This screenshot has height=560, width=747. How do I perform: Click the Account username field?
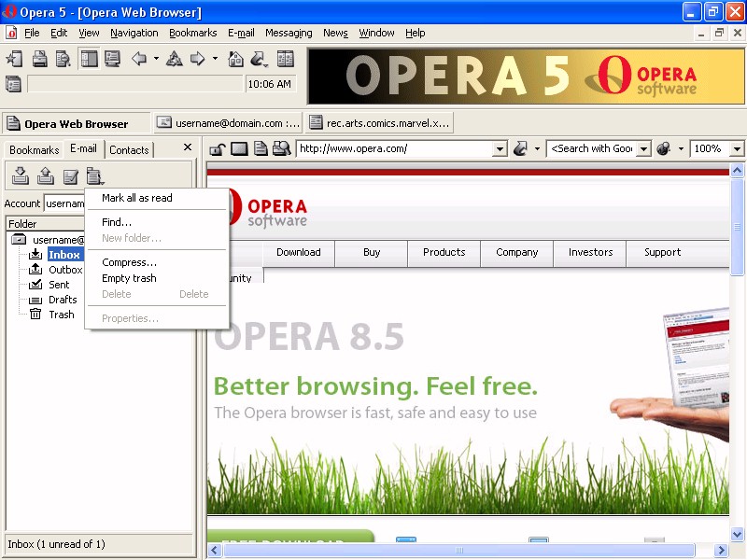point(64,203)
